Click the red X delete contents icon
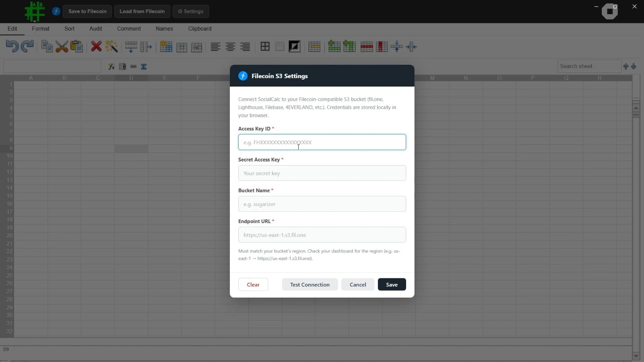644x362 pixels. [96, 46]
